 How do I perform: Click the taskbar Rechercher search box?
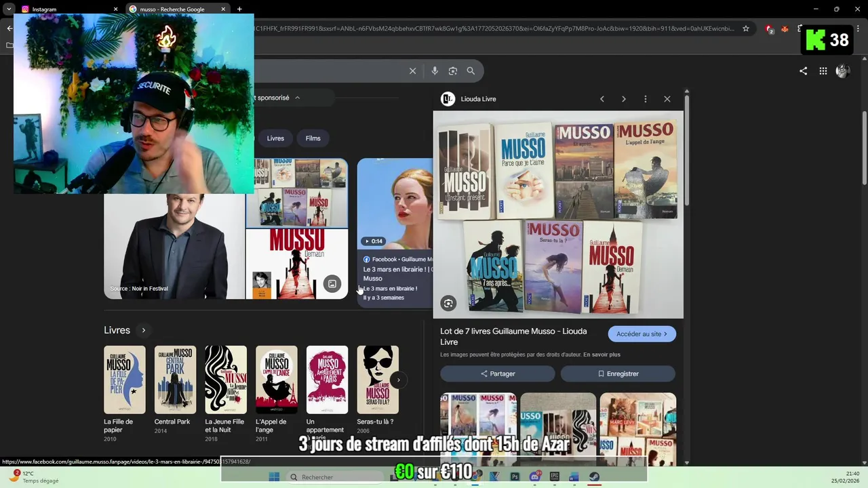point(335,477)
